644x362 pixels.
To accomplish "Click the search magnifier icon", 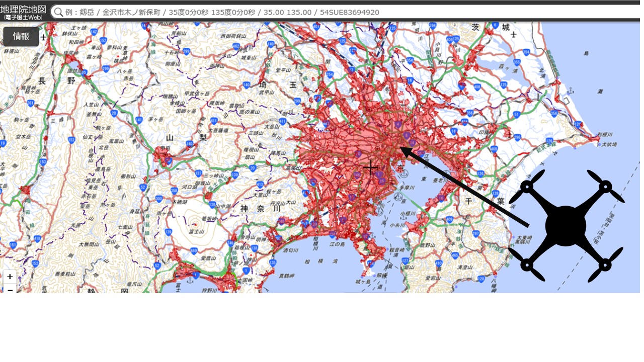I will [58, 12].
